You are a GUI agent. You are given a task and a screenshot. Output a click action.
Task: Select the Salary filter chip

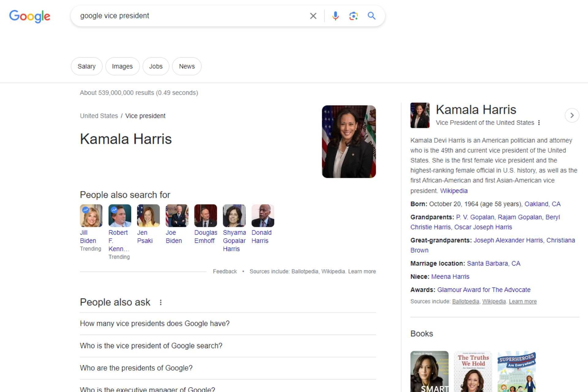click(x=86, y=66)
